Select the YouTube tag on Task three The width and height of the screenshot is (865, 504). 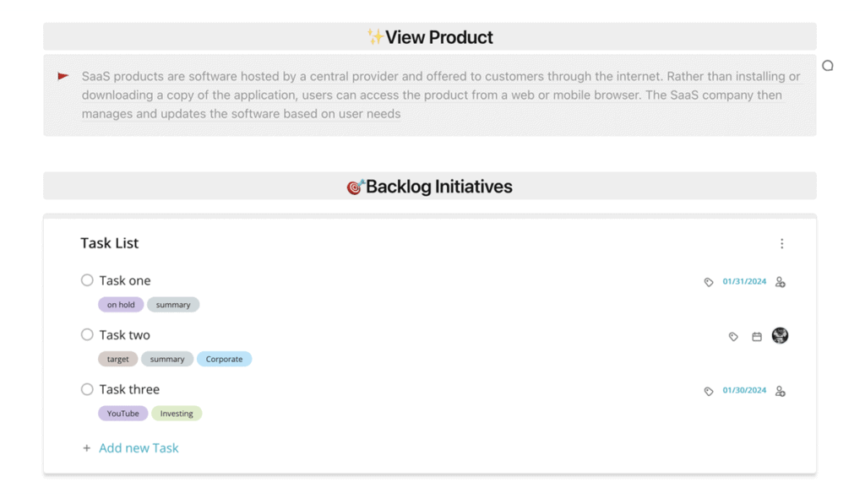pyautogui.click(x=122, y=413)
